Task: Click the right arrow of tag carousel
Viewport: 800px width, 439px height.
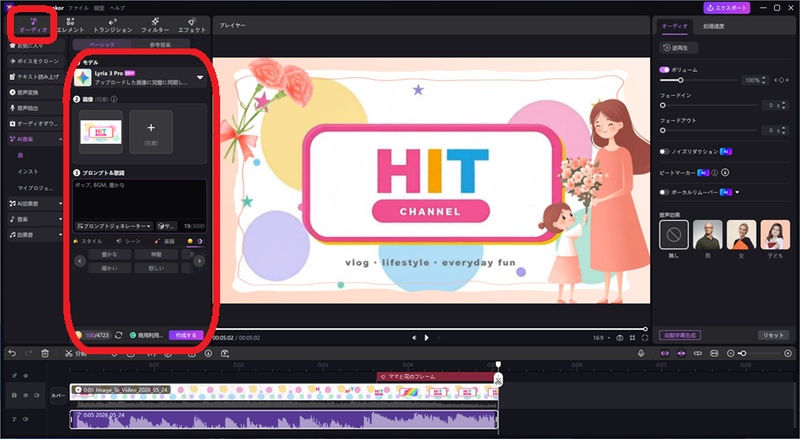Action: pos(199,261)
